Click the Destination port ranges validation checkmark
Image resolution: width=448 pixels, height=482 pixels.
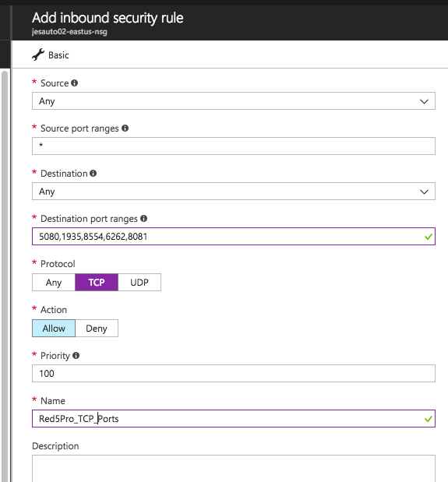click(429, 237)
